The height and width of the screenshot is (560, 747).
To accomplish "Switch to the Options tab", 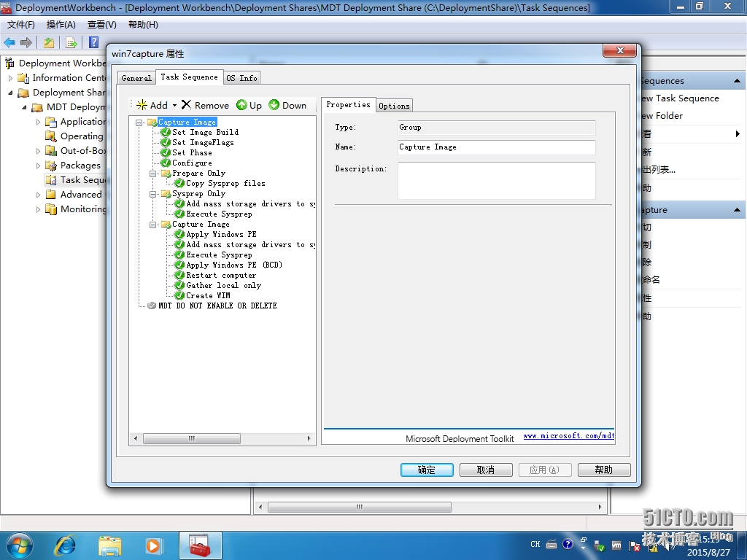I will click(394, 106).
